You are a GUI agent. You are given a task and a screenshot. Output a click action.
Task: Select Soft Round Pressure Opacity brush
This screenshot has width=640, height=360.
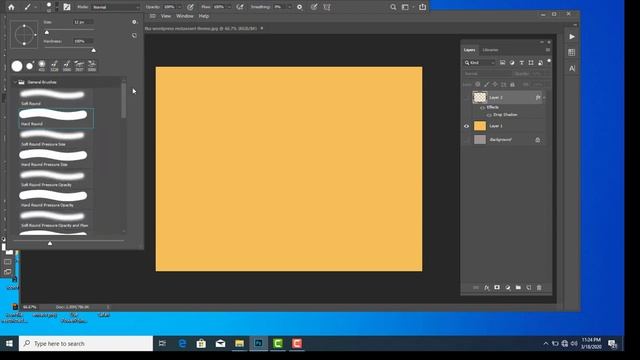(x=56, y=179)
